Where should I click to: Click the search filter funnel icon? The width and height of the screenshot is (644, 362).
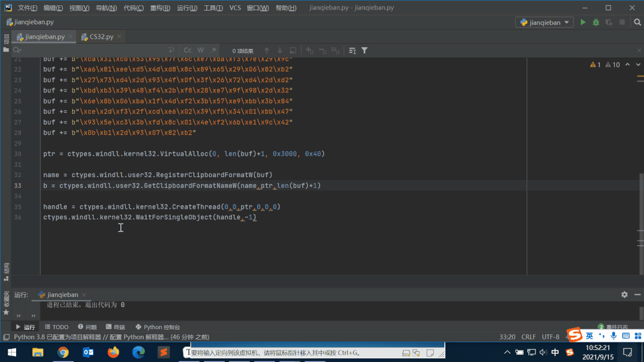pos(364,51)
